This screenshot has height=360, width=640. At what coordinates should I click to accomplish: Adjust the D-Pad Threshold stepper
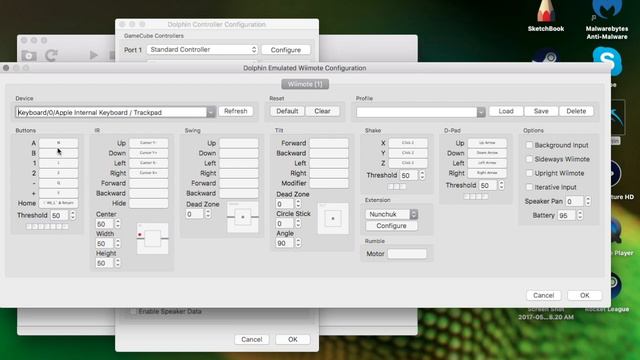click(x=501, y=185)
